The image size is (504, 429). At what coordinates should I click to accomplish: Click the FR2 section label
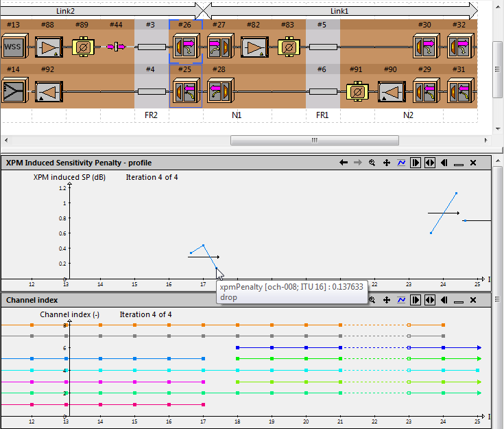(x=151, y=115)
